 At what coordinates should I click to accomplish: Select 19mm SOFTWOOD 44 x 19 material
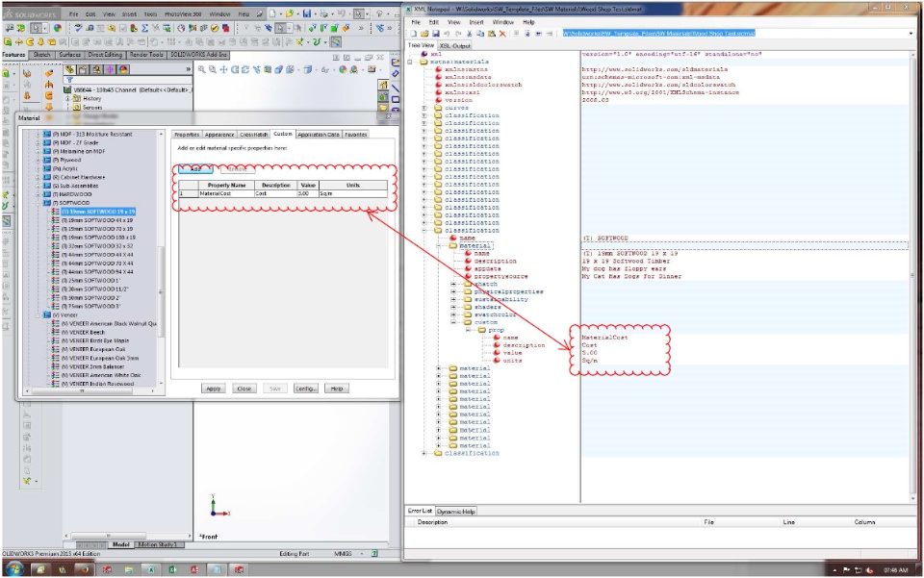coord(97,220)
